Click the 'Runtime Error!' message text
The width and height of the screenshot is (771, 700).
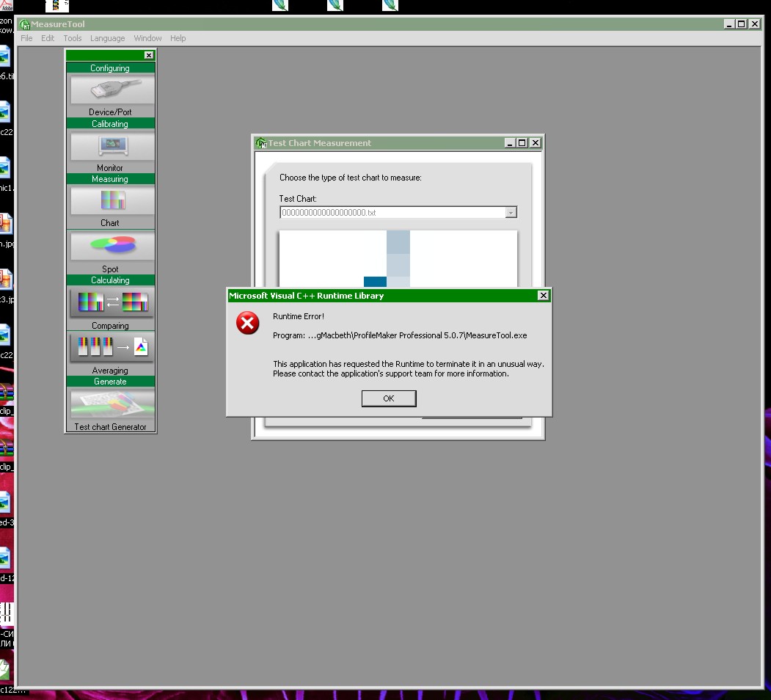pyautogui.click(x=299, y=316)
